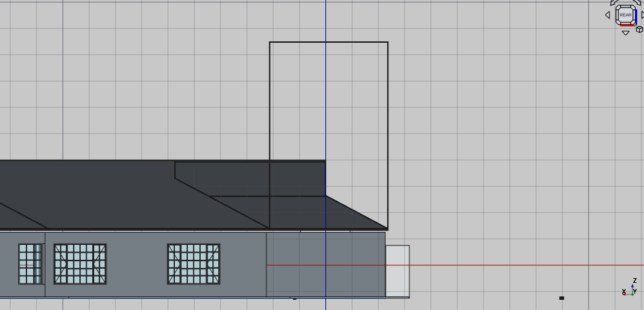Click the XYZ axis indicator in corner

(x=630, y=288)
